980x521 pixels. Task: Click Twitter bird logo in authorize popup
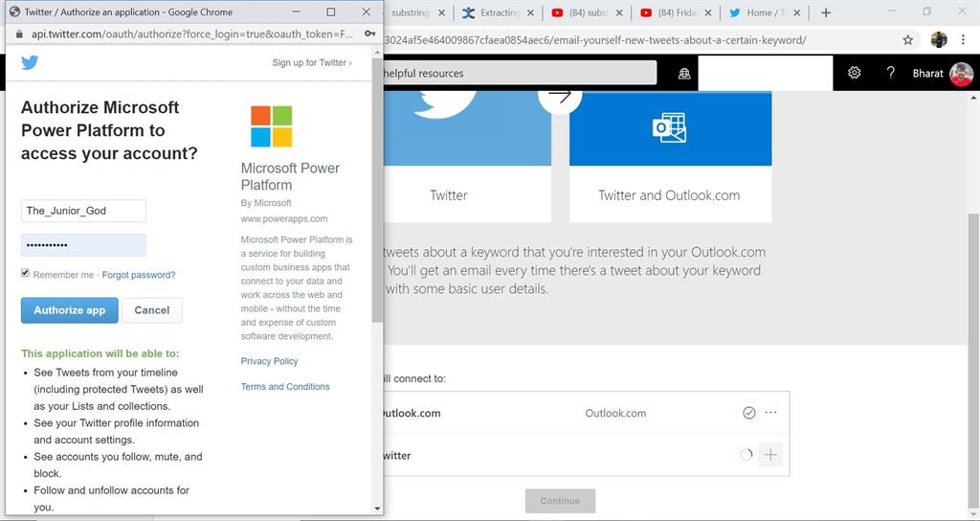[30, 62]
